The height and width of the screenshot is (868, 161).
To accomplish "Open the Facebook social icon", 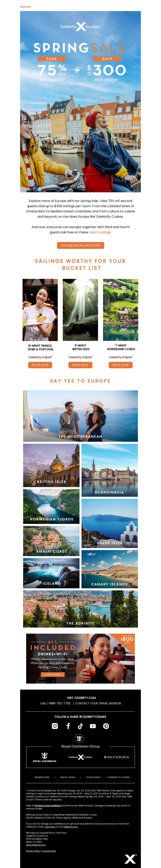I will click(x=68, y=726).
